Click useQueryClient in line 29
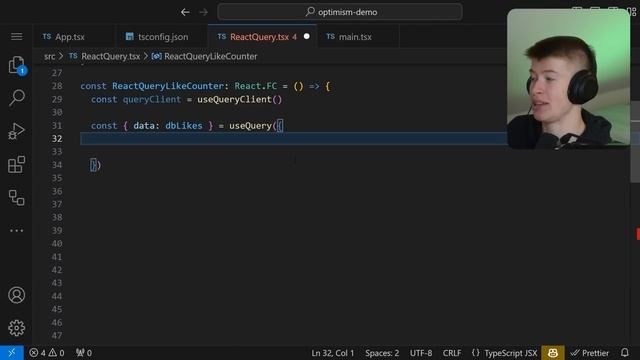This screenshot has width=640, height=360. coord(234,100)
